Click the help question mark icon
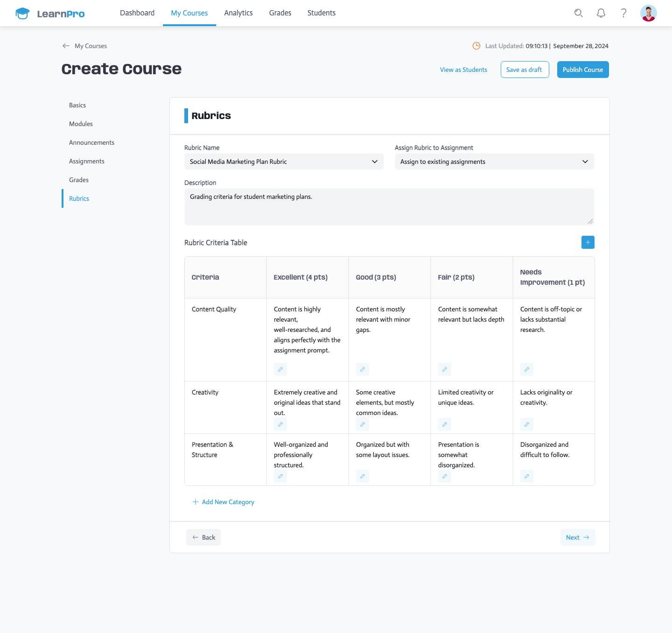This screenshot has width=672, height=633. pyautogui.click(x=623, y=13)
